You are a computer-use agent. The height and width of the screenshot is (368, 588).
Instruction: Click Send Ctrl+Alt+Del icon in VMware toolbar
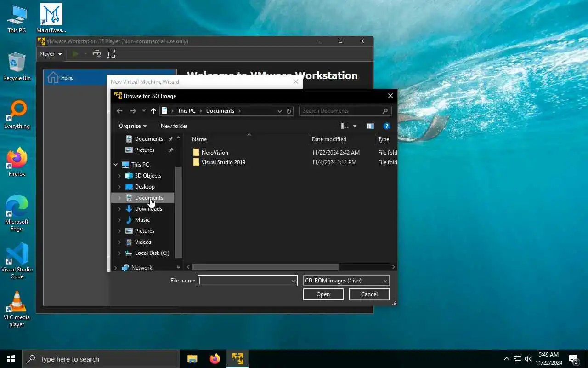tap(97, 54)
